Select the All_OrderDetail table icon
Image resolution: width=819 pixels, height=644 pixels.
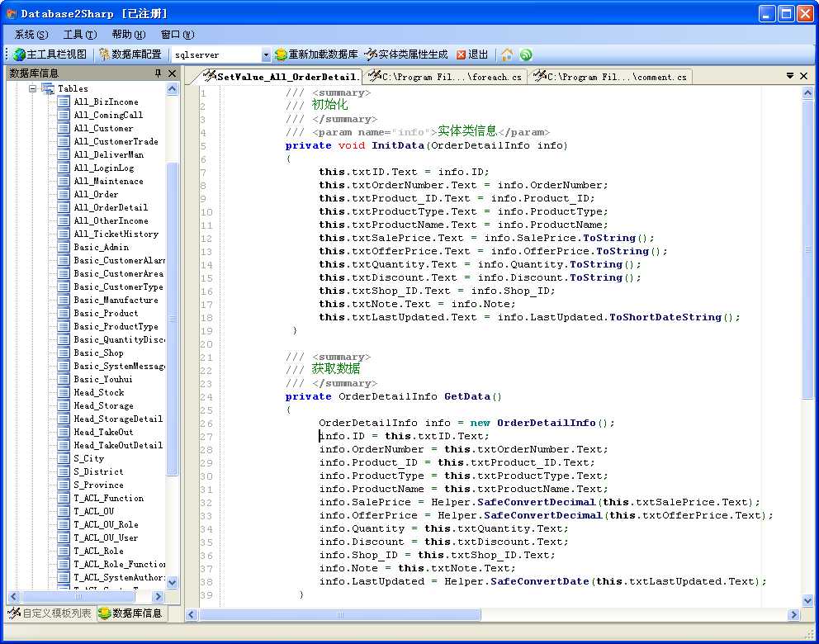(x=64, y=207)
